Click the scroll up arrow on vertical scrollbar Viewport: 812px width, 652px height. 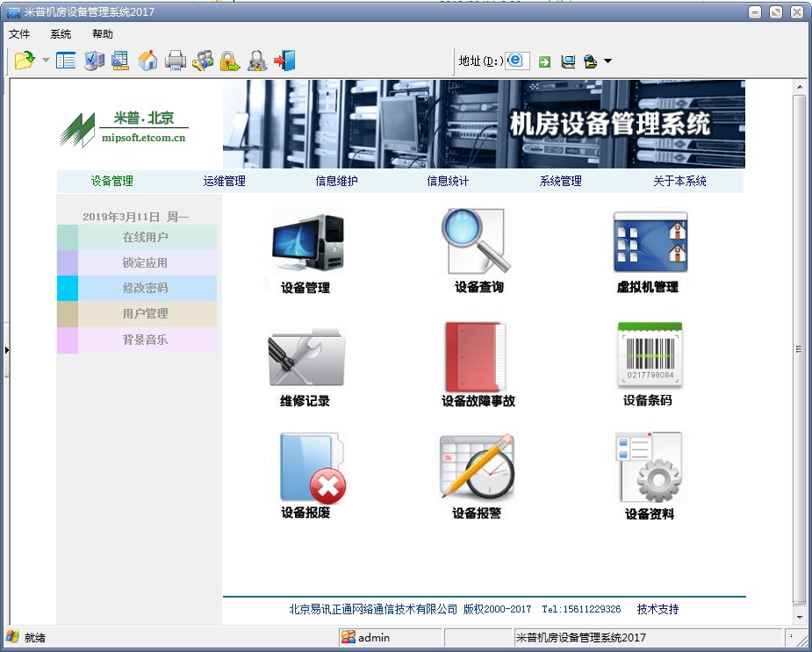[800, 87]
